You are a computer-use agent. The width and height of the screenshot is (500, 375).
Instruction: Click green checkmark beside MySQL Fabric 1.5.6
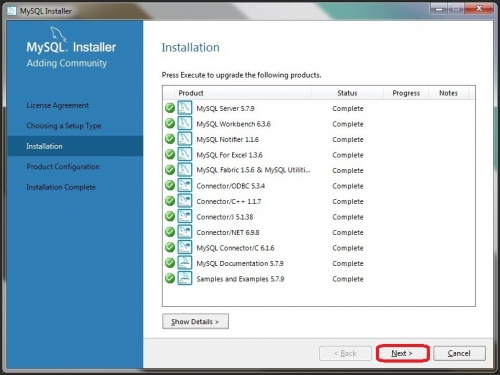[170, 170]
